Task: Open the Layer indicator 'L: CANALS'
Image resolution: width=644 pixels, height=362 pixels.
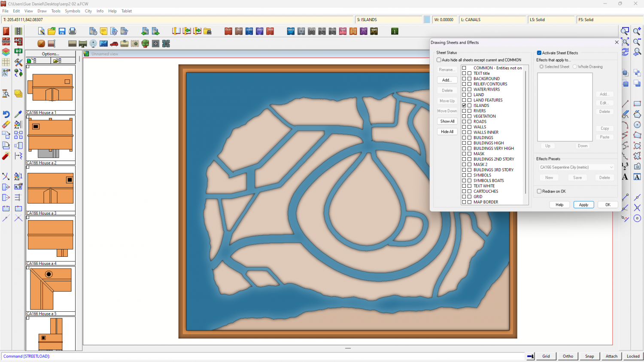Action: coord(493,20)
